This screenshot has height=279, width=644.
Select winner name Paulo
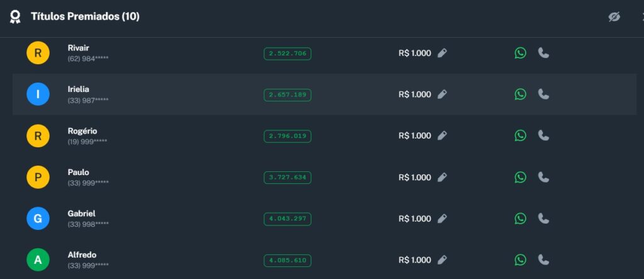79,173
